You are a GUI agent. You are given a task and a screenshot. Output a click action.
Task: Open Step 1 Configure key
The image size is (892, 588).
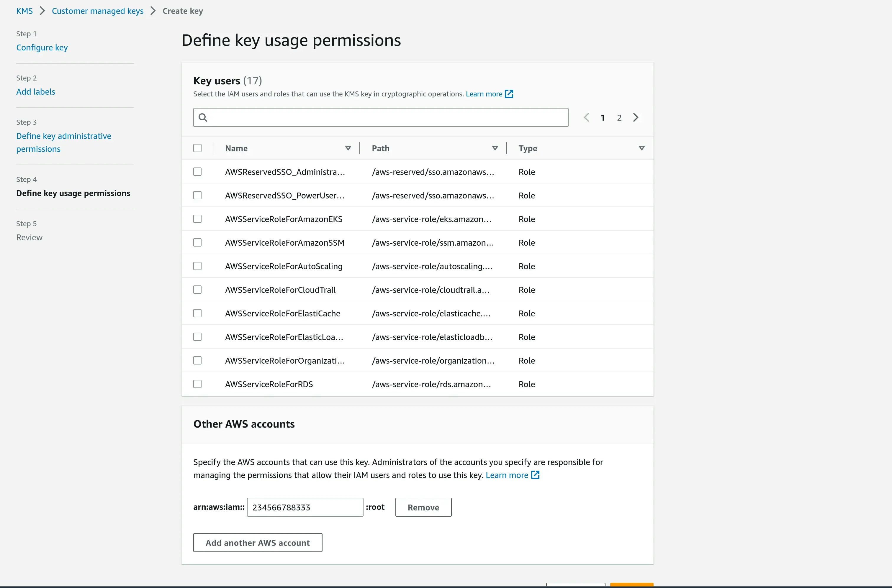(x=42, y=47)
